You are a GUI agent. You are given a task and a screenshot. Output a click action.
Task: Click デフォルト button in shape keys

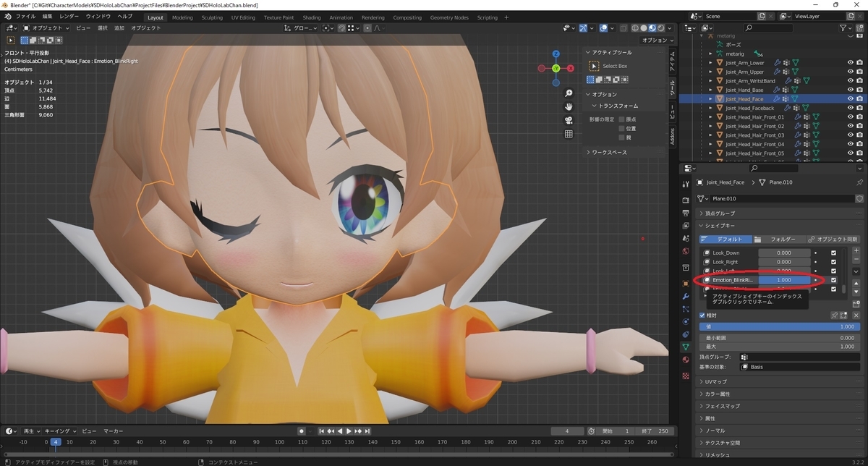725,239
